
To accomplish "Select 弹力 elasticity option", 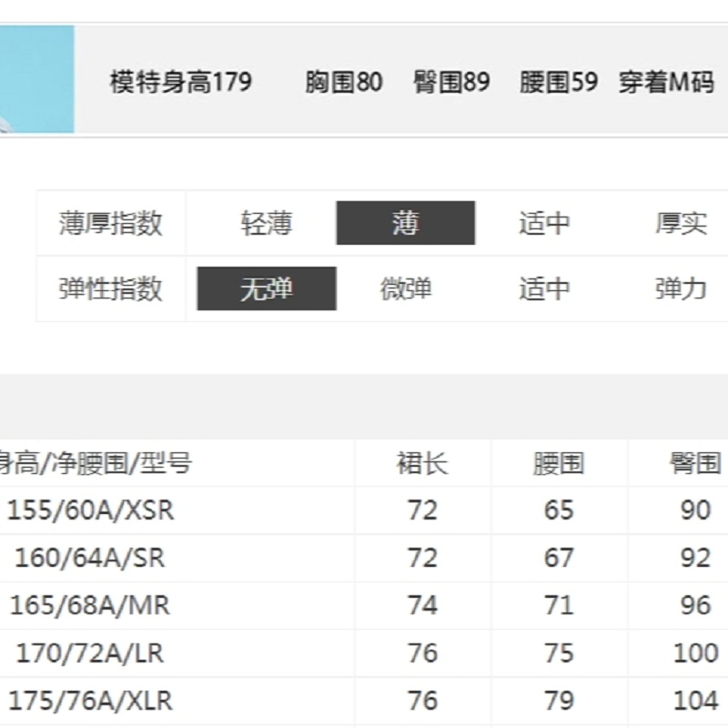I will 681,288.
